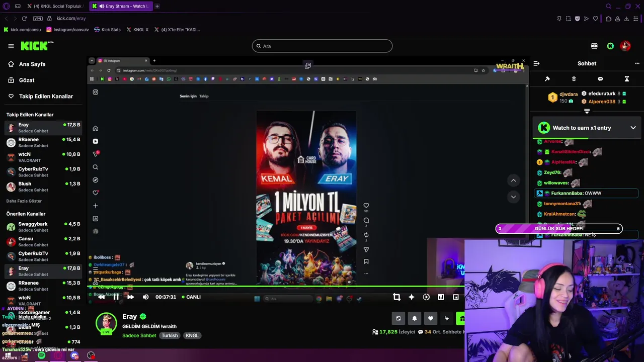This screenshot has height=362, width=644.
Task: Toggle follow heart button for Eray
Action: click(x=431, y=318)
